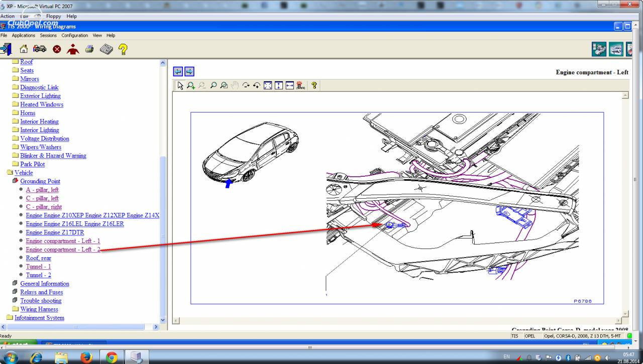Viewport: 643px width, 364px height.
Task: Open Windows Explorer folder on taskbar
Action: coord(61,357)
